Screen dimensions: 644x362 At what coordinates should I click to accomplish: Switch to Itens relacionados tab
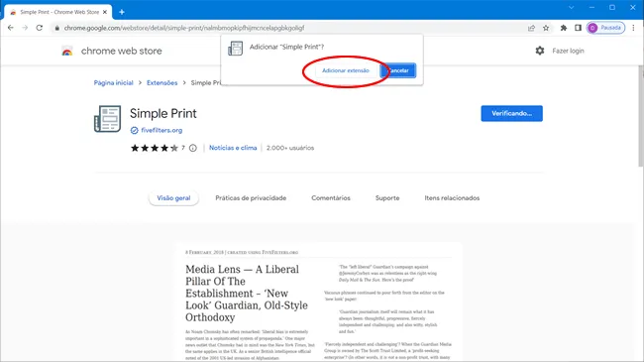click(452, 198)
